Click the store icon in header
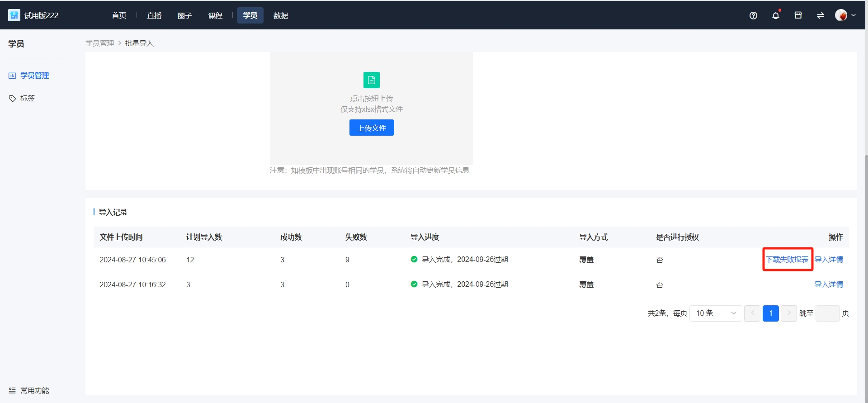Screen dimensions: 868x403 coord(798,15)
